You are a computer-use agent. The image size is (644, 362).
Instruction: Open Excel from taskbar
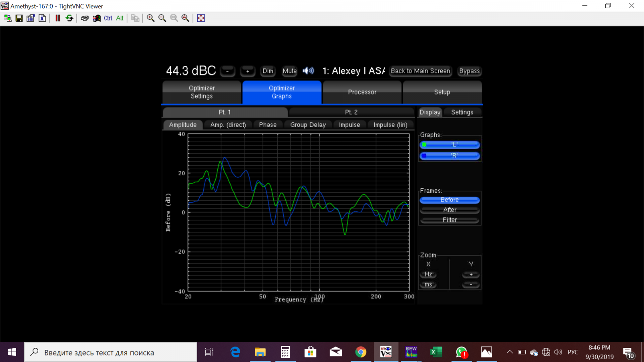436,352
